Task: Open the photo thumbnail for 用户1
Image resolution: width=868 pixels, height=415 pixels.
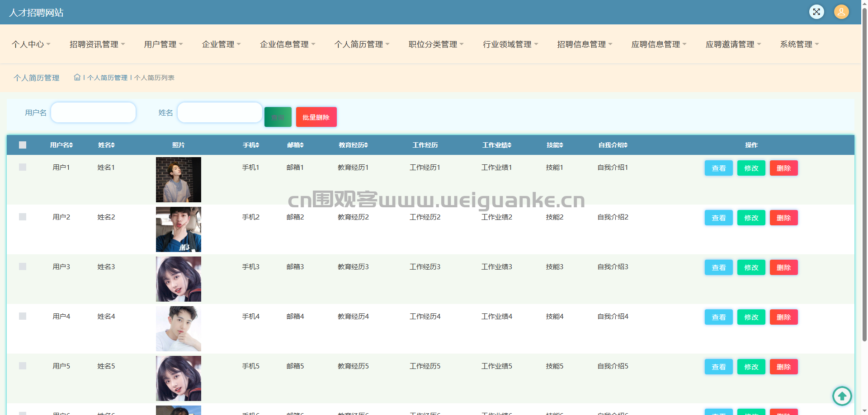Action: (x=179, y=180)
